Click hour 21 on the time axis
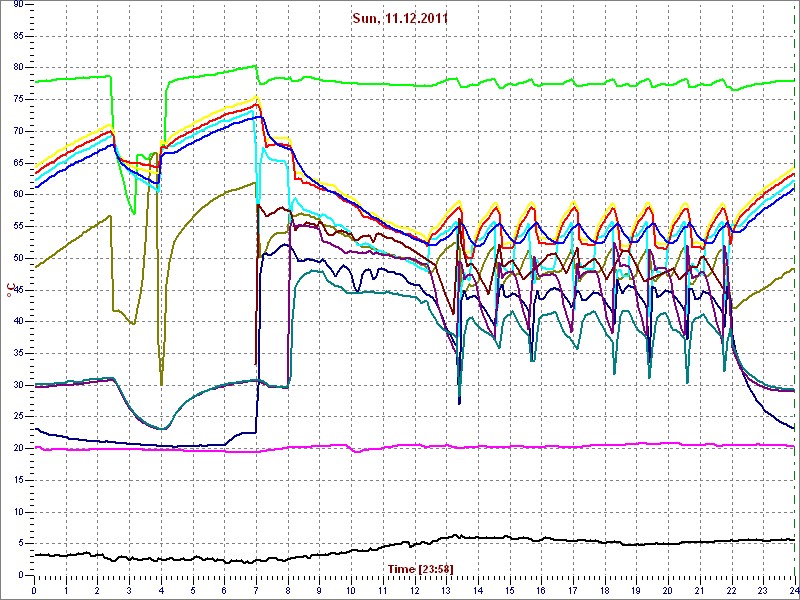The image size is (800, 600). click(x=700, y=590)
